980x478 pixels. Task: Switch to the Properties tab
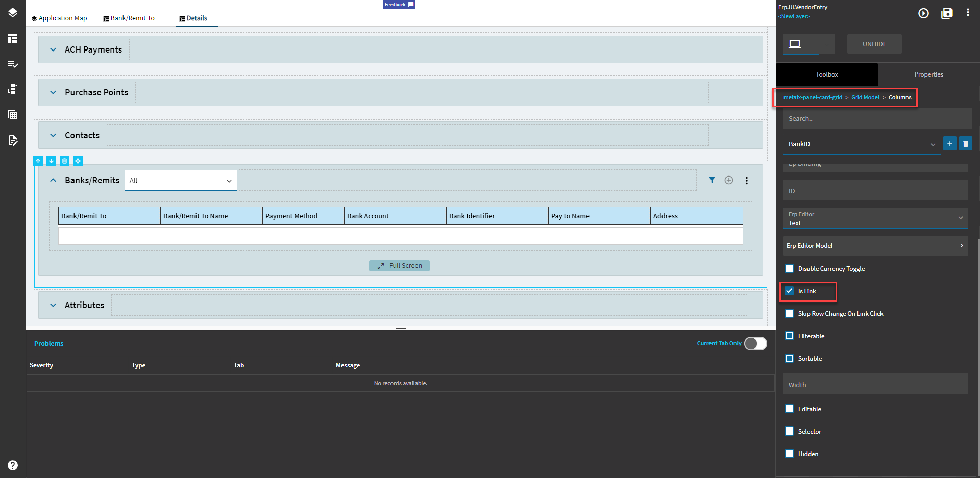(929, 74)
